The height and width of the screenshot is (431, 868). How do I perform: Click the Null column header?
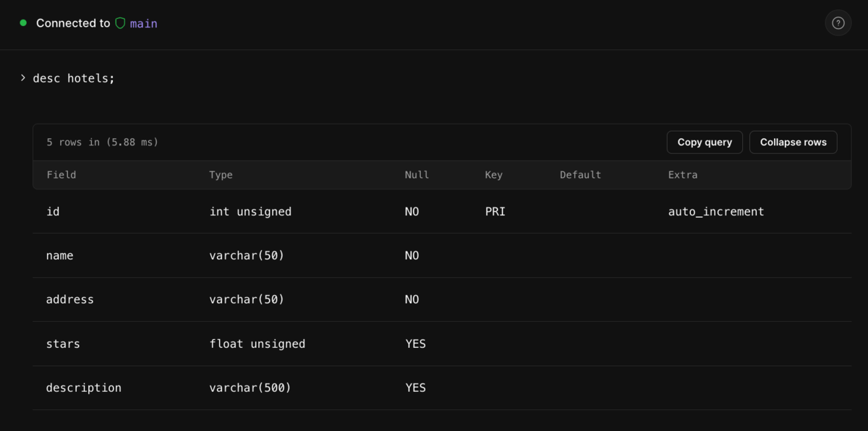click(417, 175)
